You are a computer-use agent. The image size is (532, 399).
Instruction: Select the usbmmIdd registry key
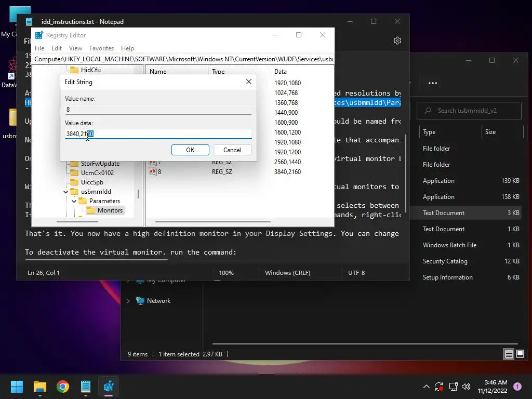(96, 192)
